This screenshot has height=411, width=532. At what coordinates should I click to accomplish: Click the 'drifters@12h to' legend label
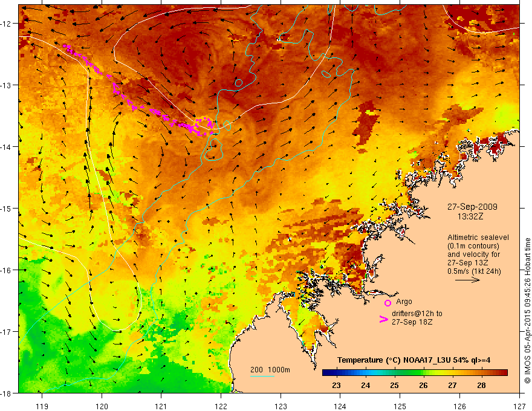pos(417,314)
